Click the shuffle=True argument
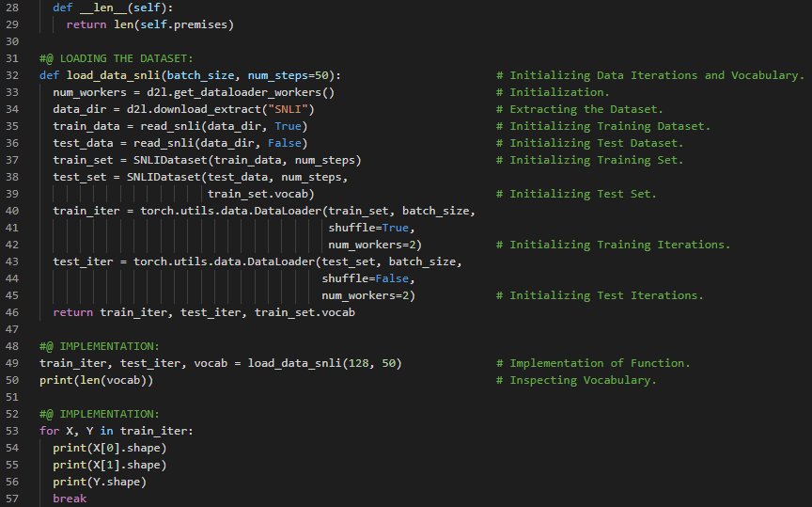The height and width of the screenshot is (507, 812). point(371,228)
